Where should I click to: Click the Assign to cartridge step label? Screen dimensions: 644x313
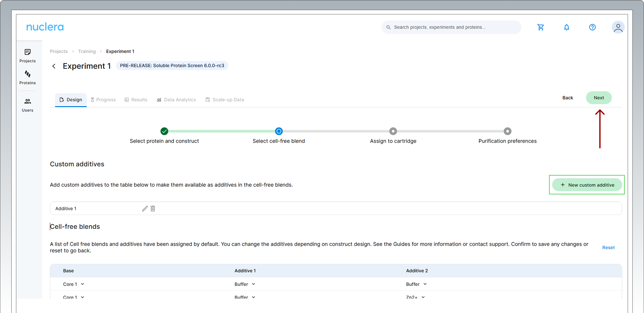(393, 141)
